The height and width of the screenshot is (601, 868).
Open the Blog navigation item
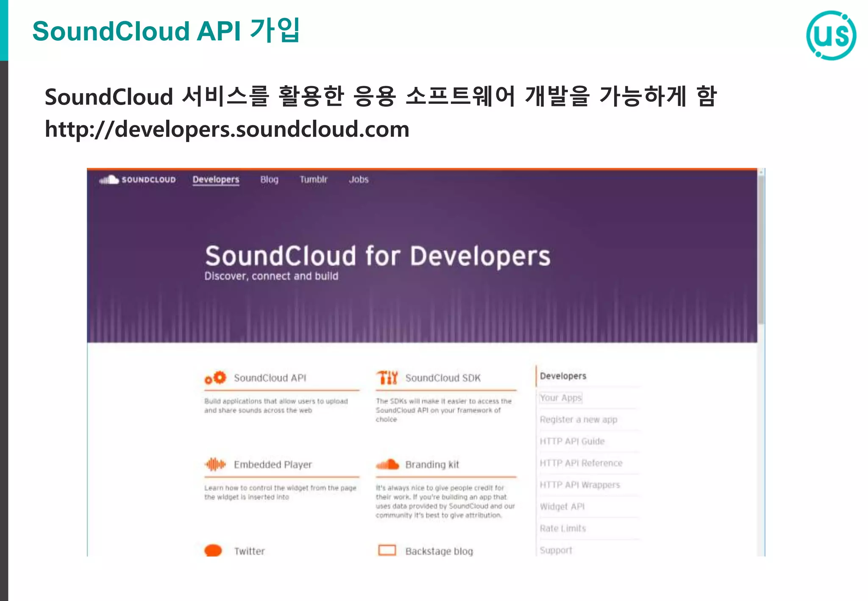[269, 180]
